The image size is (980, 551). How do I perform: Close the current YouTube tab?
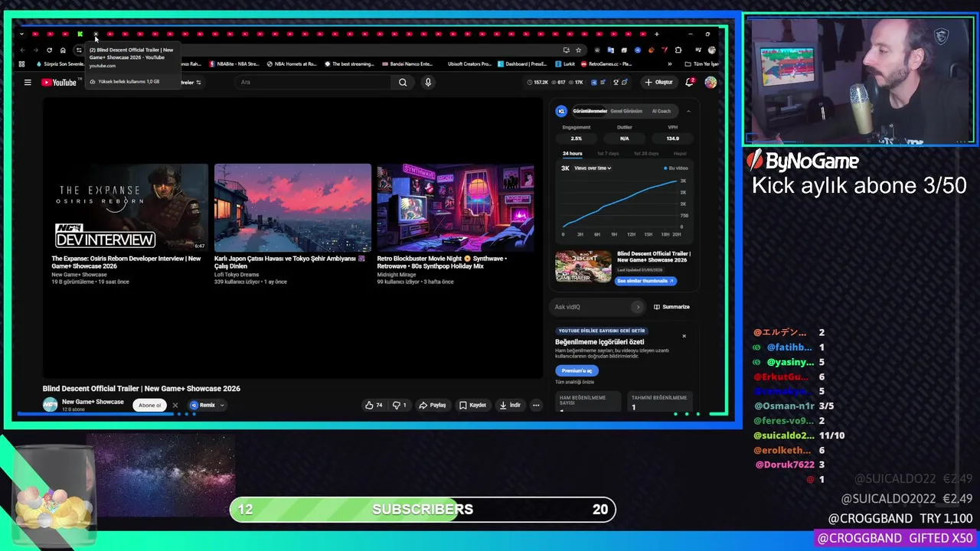[x=96, y=34]
